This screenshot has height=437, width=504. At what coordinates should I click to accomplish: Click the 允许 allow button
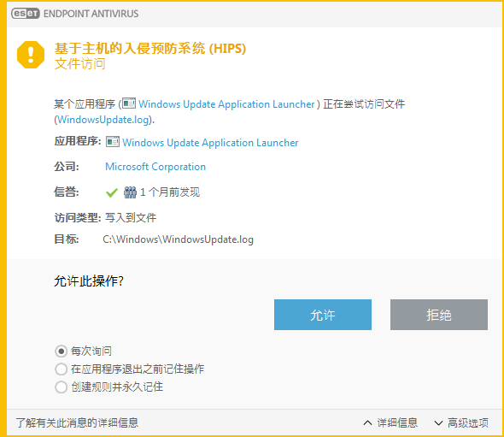(x=323, y=315)
